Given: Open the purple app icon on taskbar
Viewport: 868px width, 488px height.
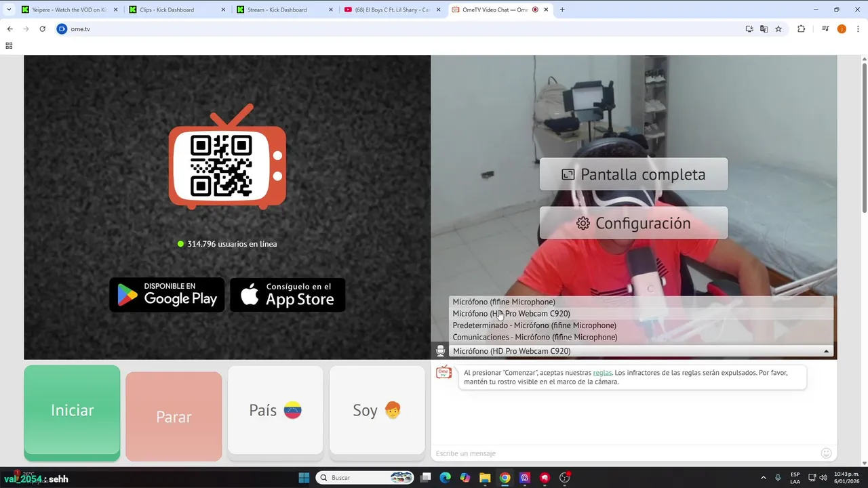Looking at the screenshot, I should (524, 478).
